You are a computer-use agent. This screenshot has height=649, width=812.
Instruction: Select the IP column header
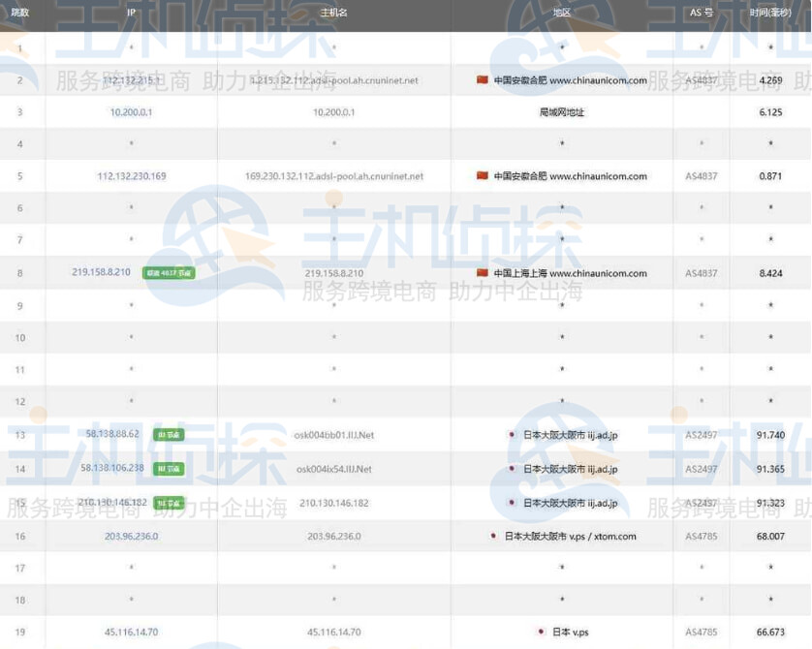click(131, 13)
